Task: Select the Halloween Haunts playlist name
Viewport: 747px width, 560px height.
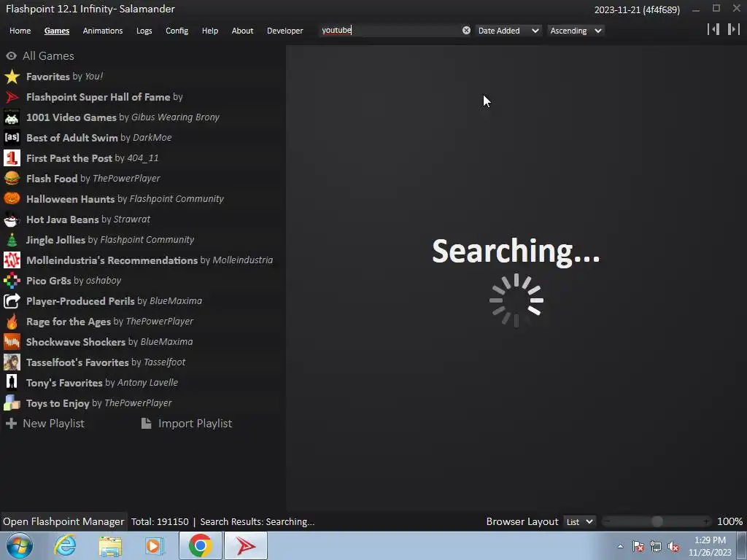Action: (71, 199)
